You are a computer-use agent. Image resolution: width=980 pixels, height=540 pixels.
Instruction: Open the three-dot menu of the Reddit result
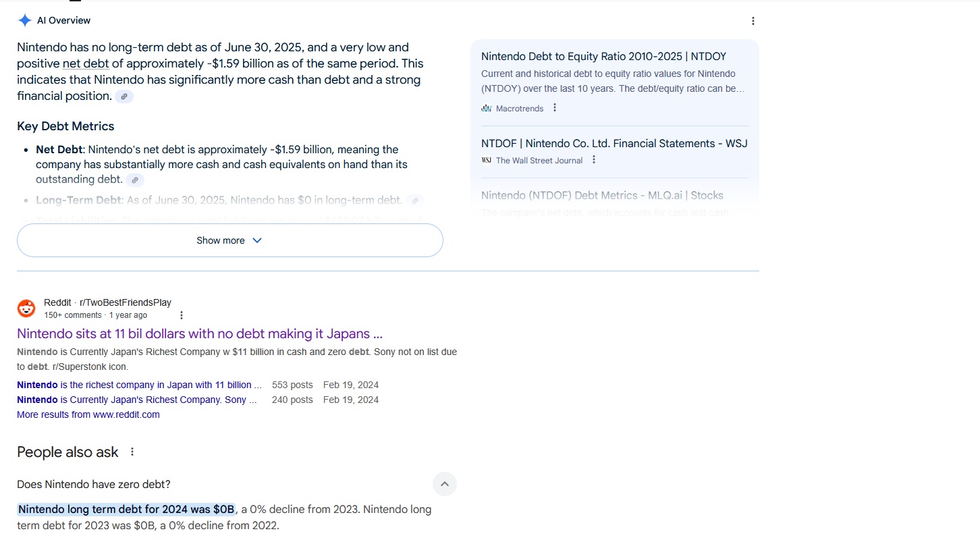(181, 315)
